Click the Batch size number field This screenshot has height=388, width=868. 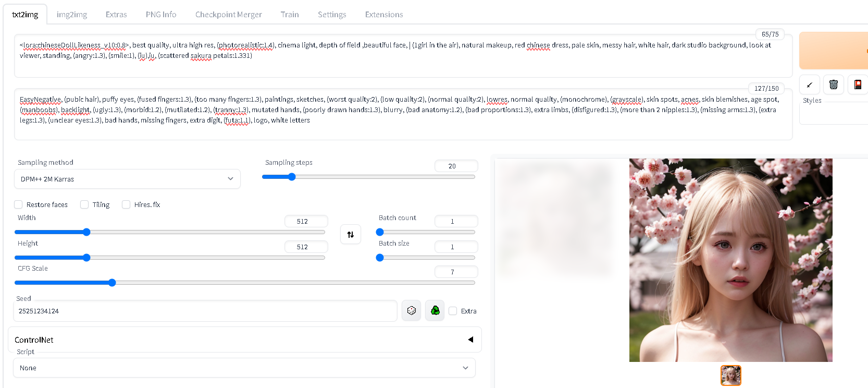click(456, 247)
